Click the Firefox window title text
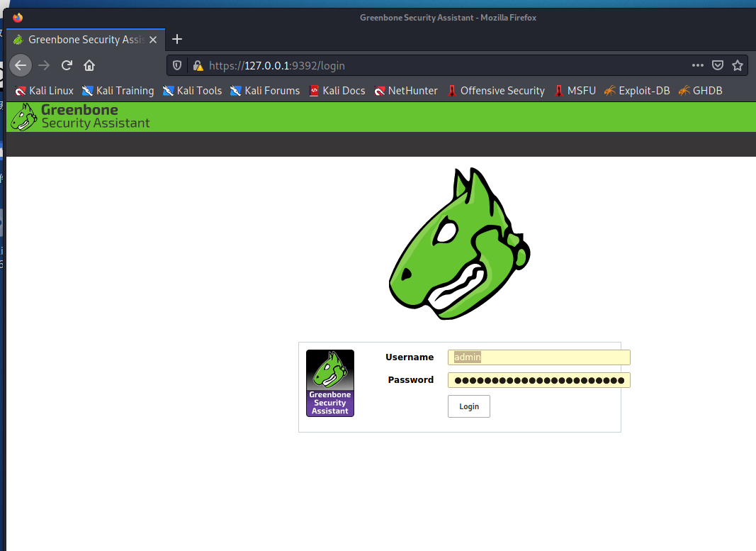This screenshot has height=551, width=756. [448, 18]
